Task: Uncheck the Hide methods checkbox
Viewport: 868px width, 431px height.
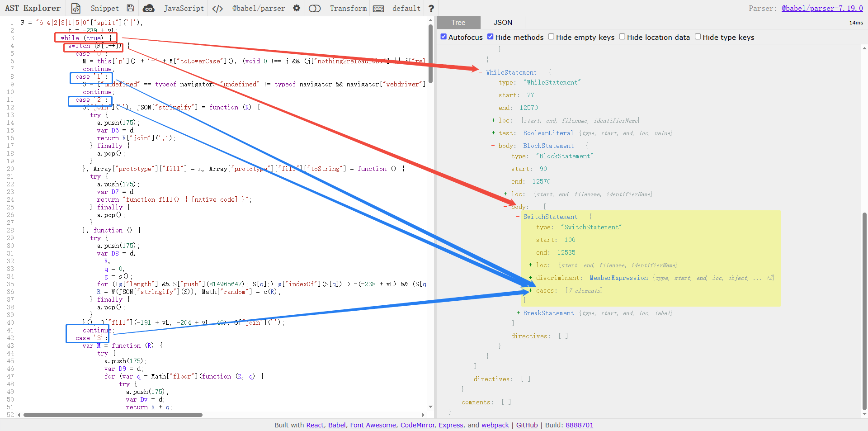Action: click(490, 37)
